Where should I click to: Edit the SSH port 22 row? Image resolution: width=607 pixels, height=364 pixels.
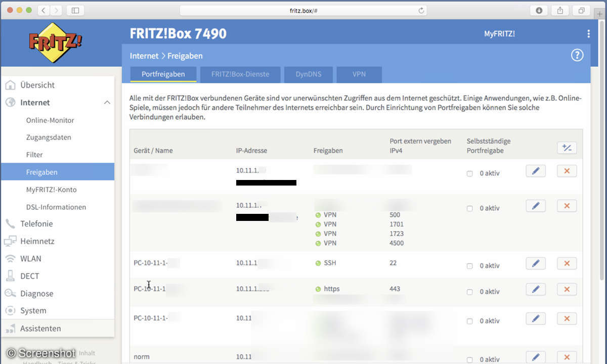point(536,263)
